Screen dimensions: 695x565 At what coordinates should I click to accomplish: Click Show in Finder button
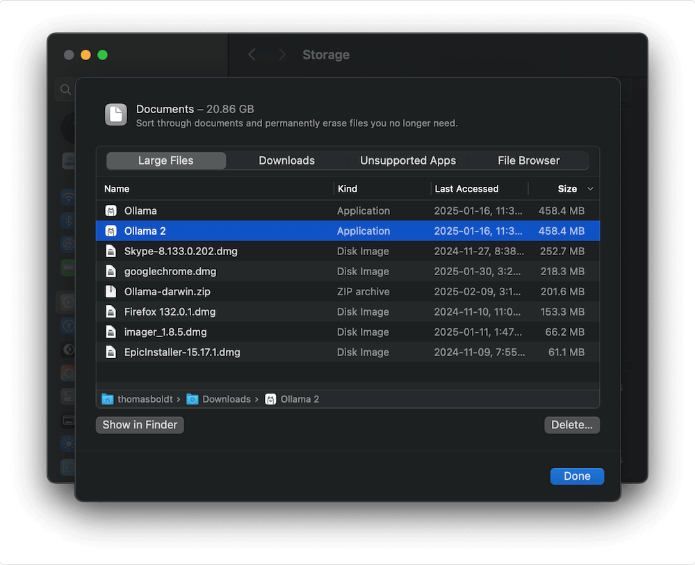[140, 425]
